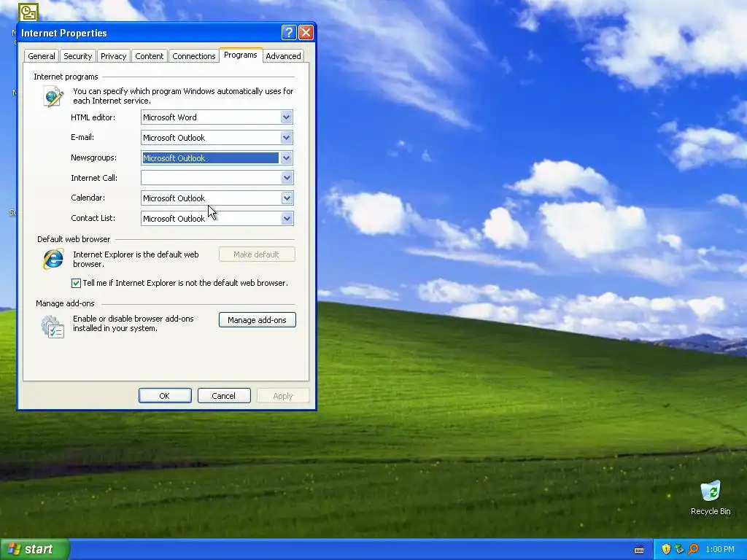This screenshot has height=560, width=747.
Task: Click the 'Manage add-ons' group heading
Action: click(65, 303)
